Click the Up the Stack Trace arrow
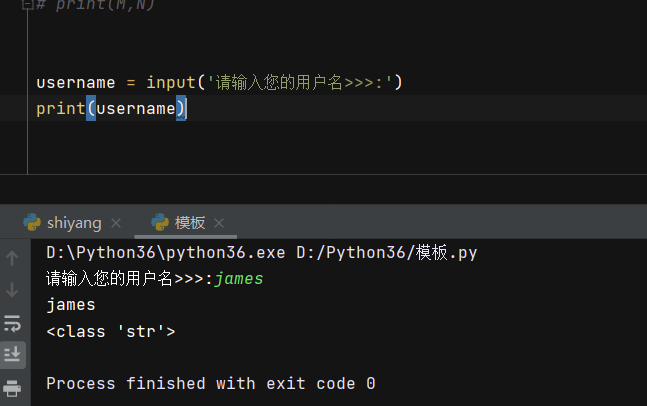The height and width of the screenshot is (406, 647). coord(12,258)
